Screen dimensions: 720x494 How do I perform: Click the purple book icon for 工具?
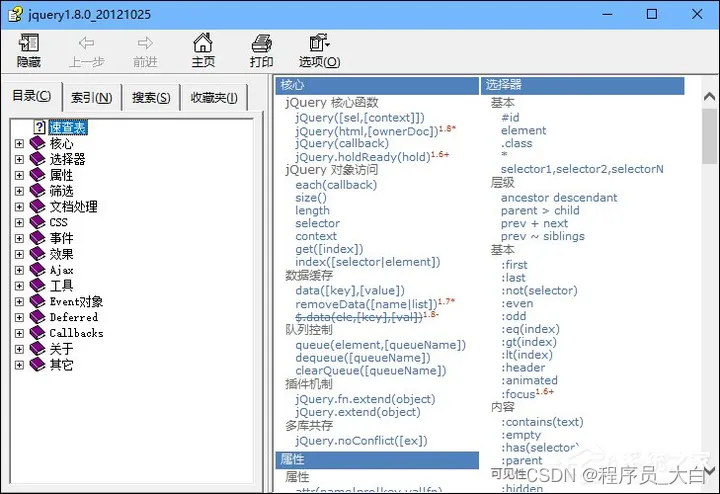click(37, 286)
